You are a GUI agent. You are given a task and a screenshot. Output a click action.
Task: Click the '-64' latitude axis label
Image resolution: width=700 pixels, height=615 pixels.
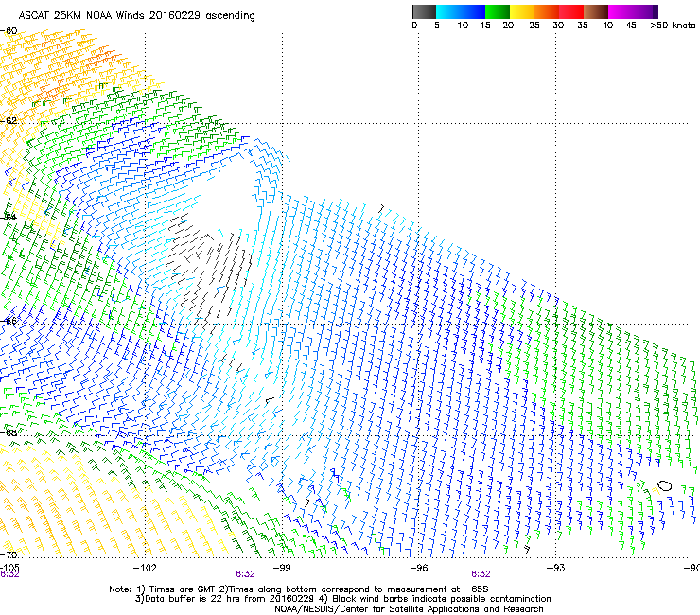[x=9, y=217]
